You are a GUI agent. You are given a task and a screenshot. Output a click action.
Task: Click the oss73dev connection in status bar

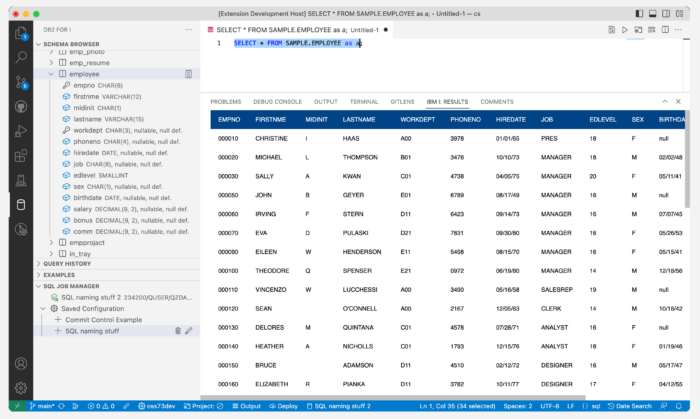156,406
